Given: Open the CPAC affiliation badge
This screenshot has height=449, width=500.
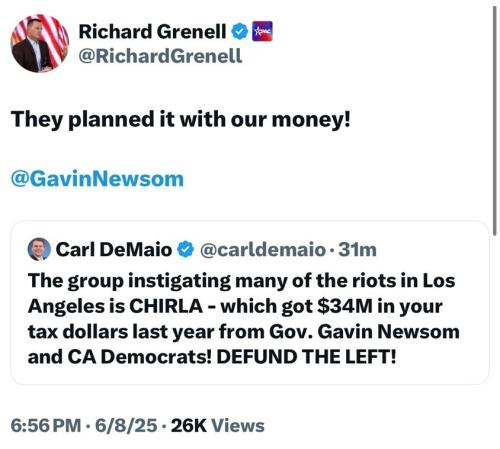Looking at the screenshot, I should click(x=262, y=31).
